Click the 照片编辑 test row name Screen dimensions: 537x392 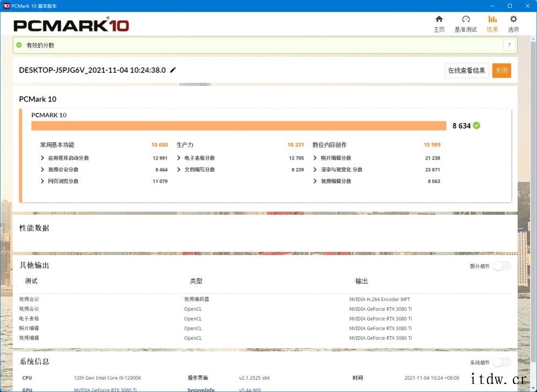29,328
